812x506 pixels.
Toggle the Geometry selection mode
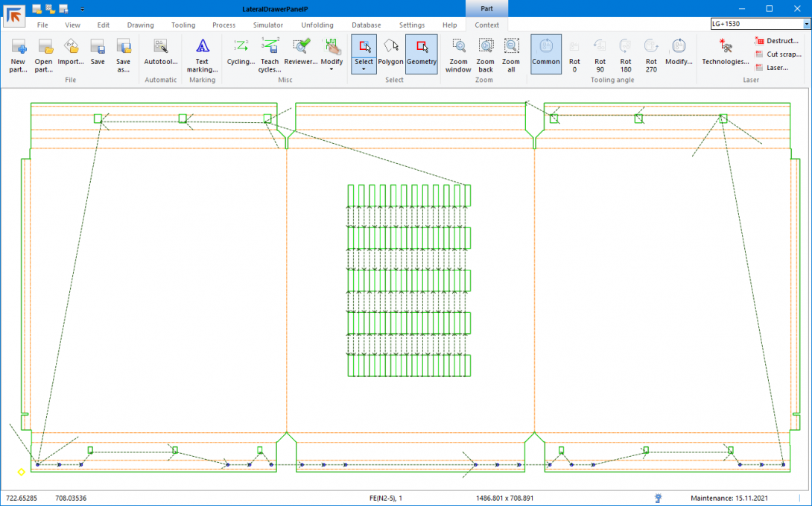(x=422, y=54)
